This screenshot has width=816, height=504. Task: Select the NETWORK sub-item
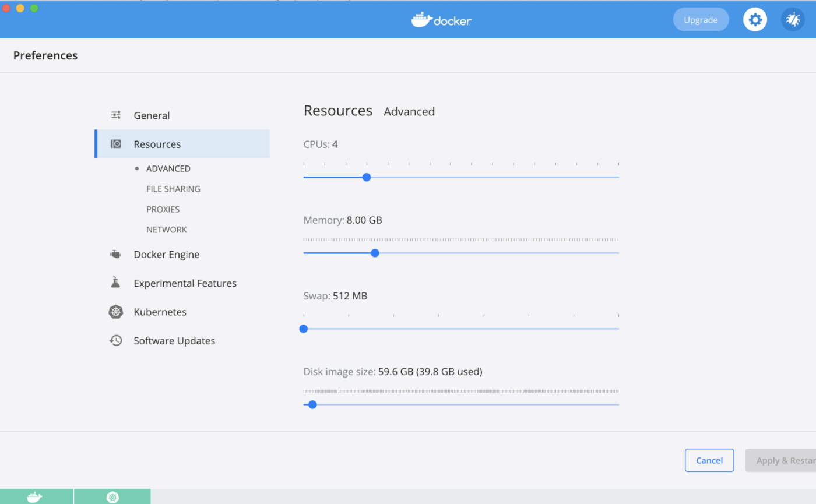coord(167,230)
